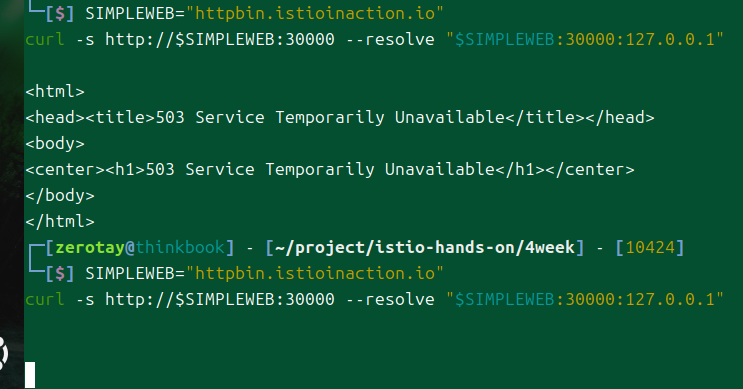Click the closing </html> tag line

[60, 221]
